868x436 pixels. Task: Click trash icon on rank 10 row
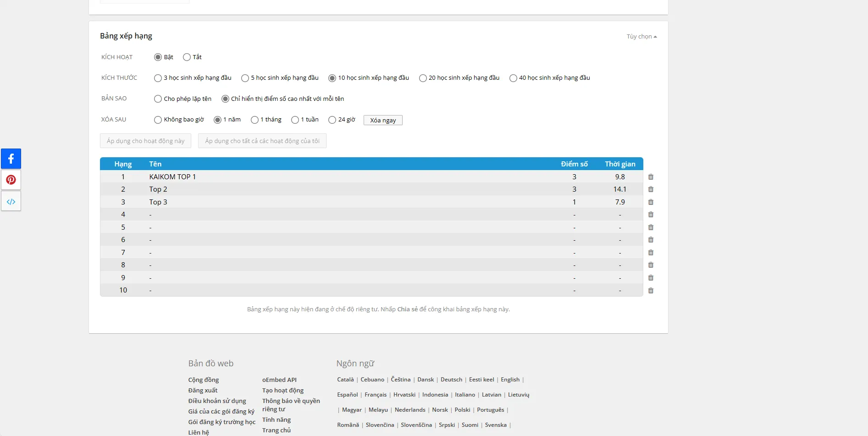point(651,291)
